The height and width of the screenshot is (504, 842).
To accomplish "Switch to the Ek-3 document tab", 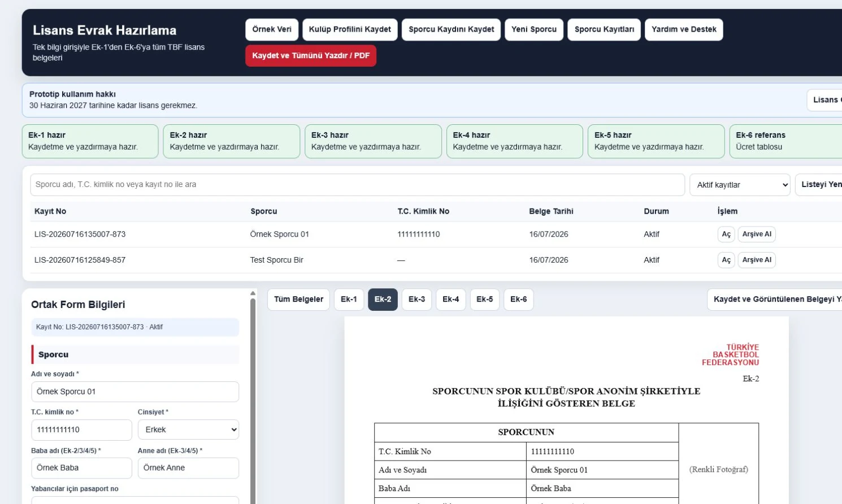I will click(416, 299).
